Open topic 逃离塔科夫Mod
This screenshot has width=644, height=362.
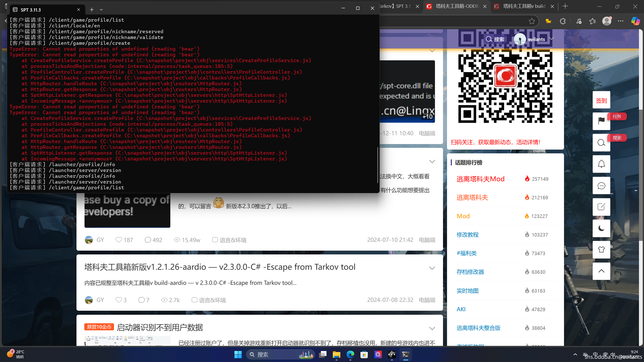480,179
